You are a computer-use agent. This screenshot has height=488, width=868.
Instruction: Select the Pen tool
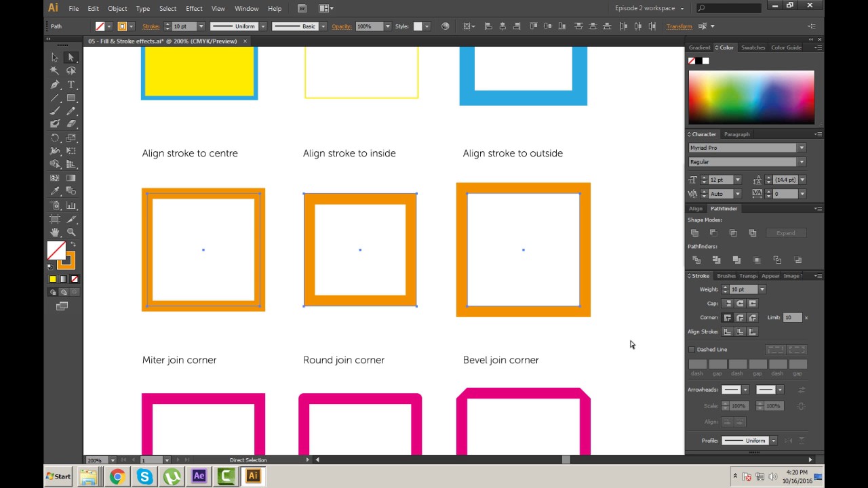[55, 85]
